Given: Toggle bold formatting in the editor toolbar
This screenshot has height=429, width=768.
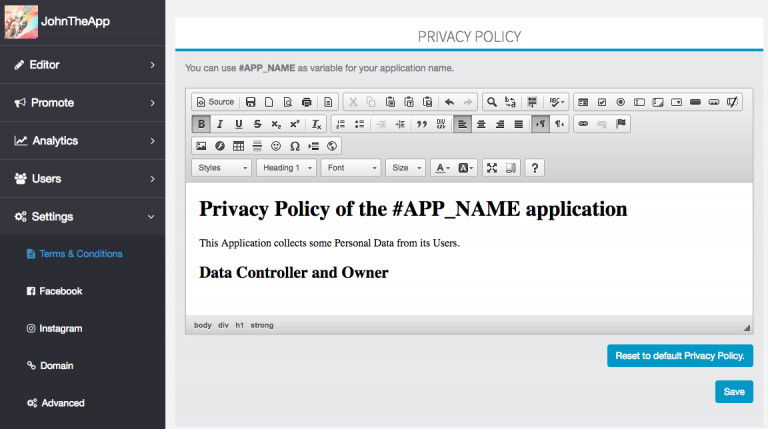Looking at the screenshot, I should (x=201, y=124).
